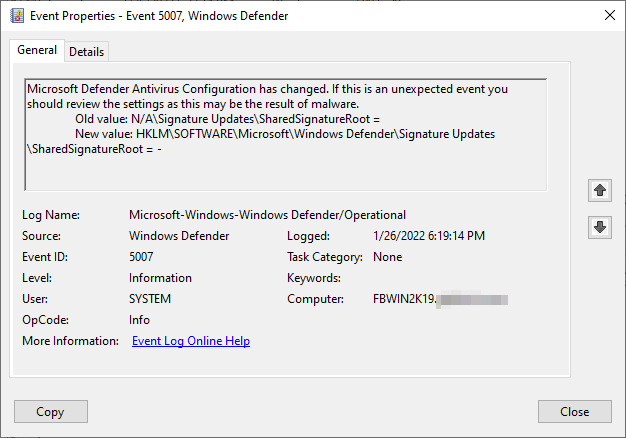
Task: Click the More Information label
Action: click(70, 341)
